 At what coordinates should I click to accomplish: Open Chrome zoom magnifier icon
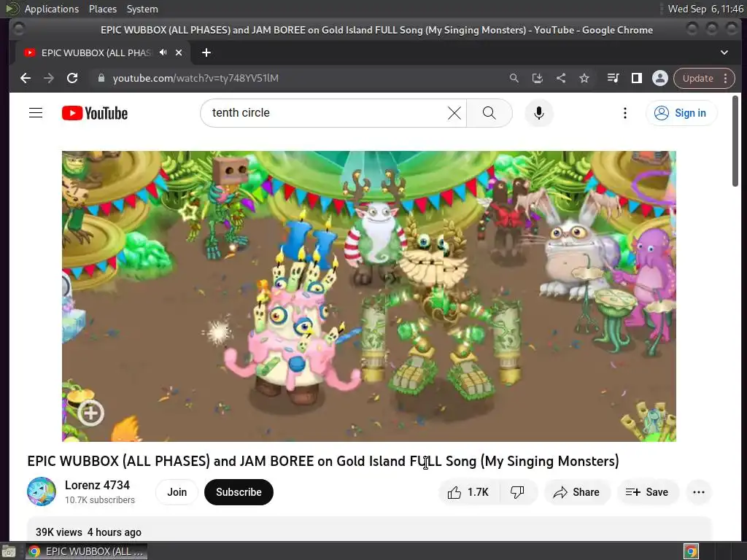514,78
